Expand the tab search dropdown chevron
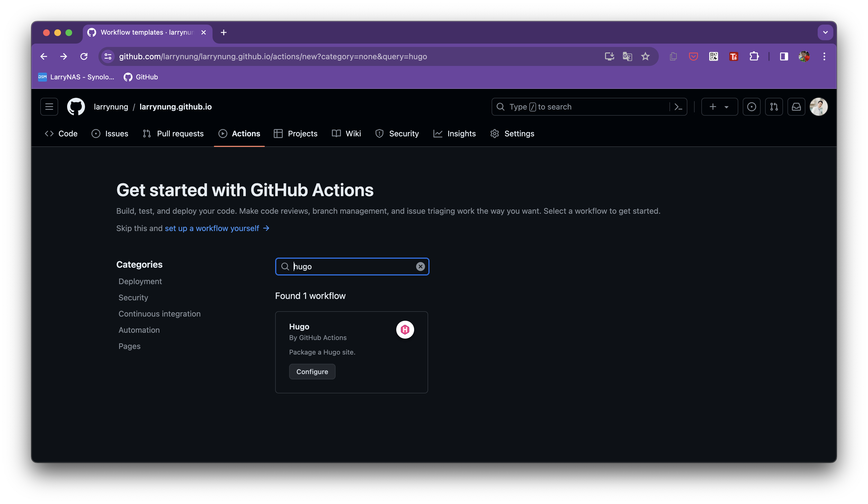The width and height of the screenshot is (868, 504). pos(825,32)
